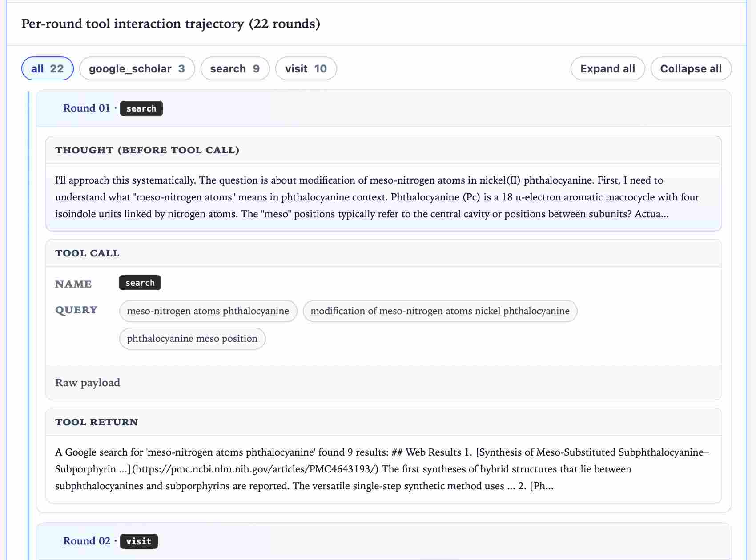Filter rounds by search
756x560 pixels.
[235, 68]
